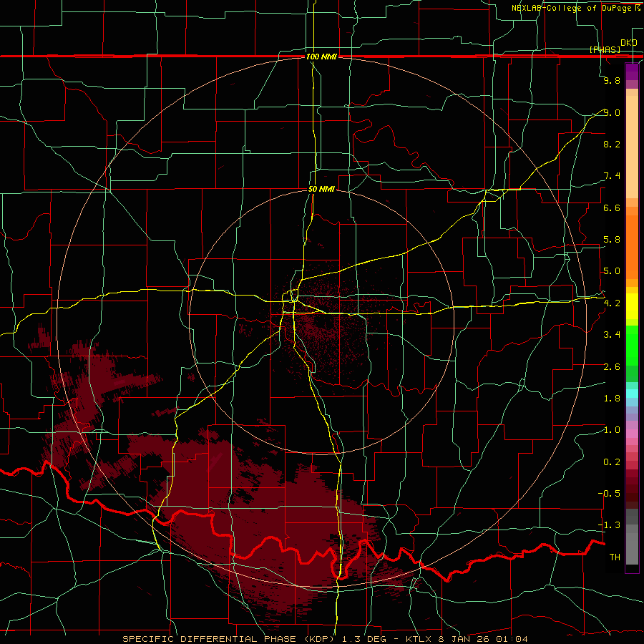Viewport: 644px width, 644px height.
Task: Click the scale value 5.8
Action: click(612, 240)
